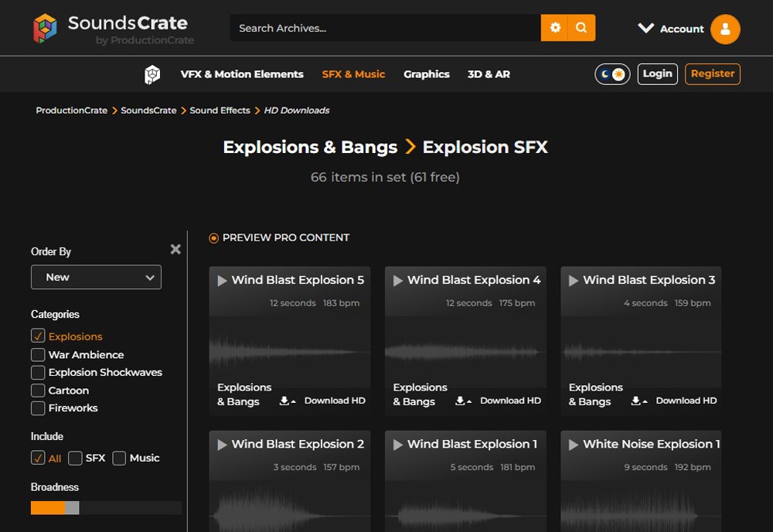Click the orange search magnifier icon
The height and width of the screenshot is (532, 773).
[582, 27]
